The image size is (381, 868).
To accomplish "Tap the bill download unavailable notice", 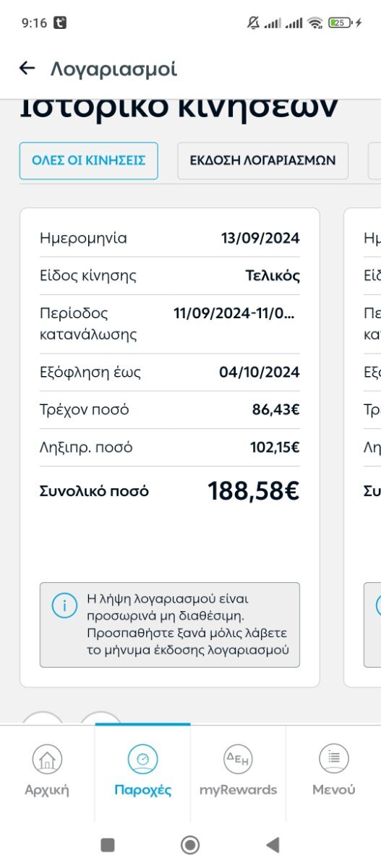I will point(169,624).
